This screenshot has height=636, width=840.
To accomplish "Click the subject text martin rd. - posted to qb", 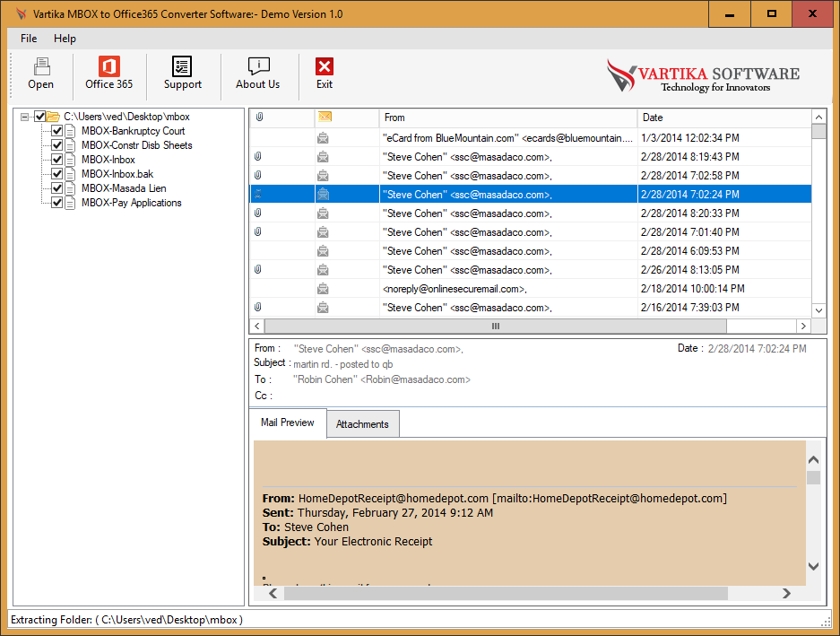I will point(342,364).
